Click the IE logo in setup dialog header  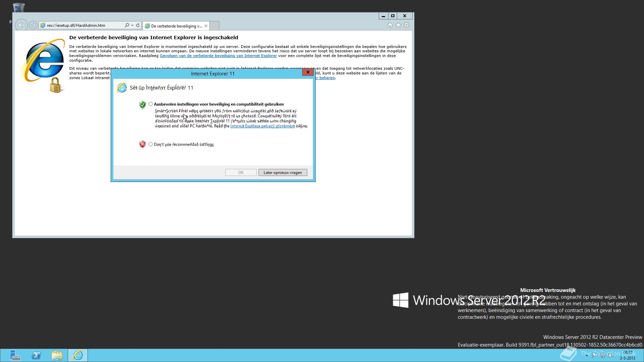click(x=122, y=88)
